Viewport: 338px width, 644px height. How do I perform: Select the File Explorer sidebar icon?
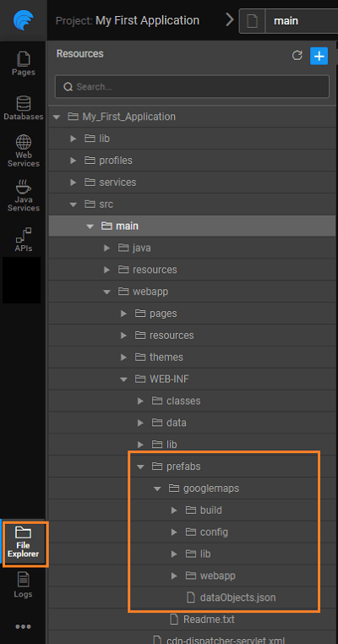coord(23,543)
